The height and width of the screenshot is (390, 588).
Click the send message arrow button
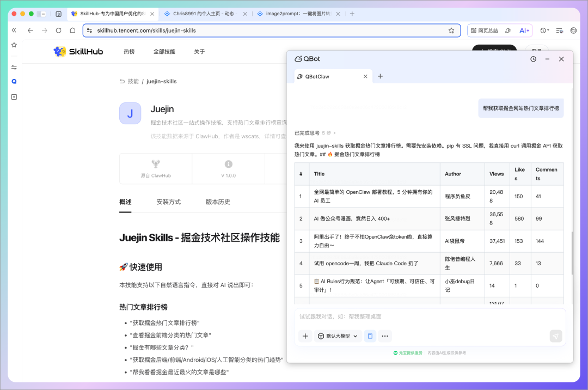[x=555, y=336]
